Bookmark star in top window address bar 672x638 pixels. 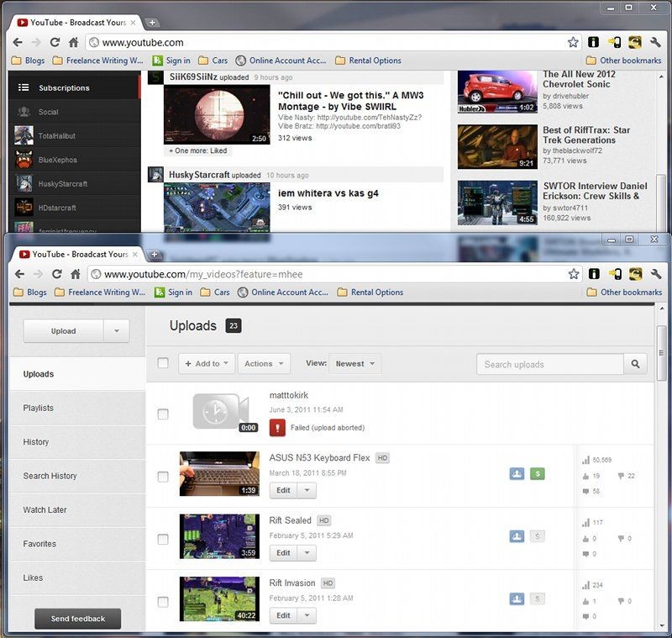573,42
